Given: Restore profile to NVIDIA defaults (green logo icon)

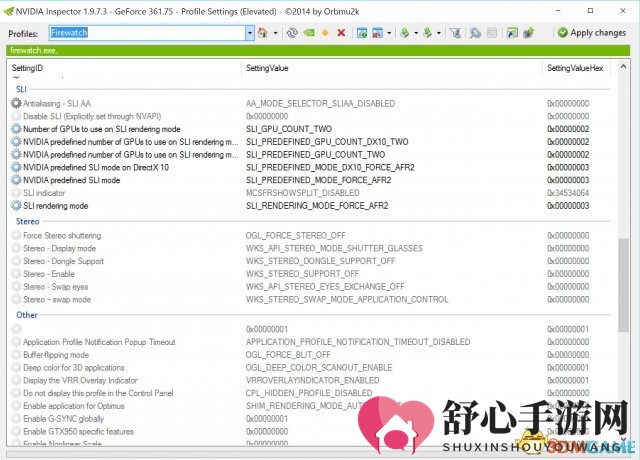Looking at the screenshot, I should [x=309, y=33].
